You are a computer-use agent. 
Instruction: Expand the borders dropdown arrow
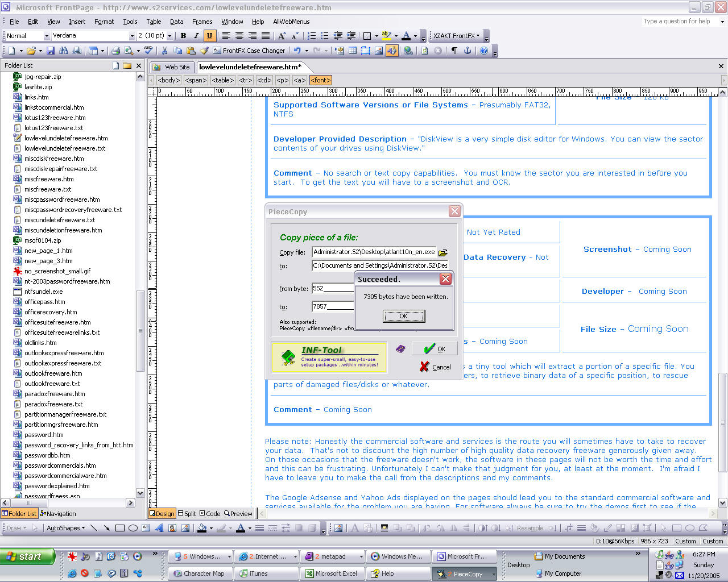tap(377, 36)
